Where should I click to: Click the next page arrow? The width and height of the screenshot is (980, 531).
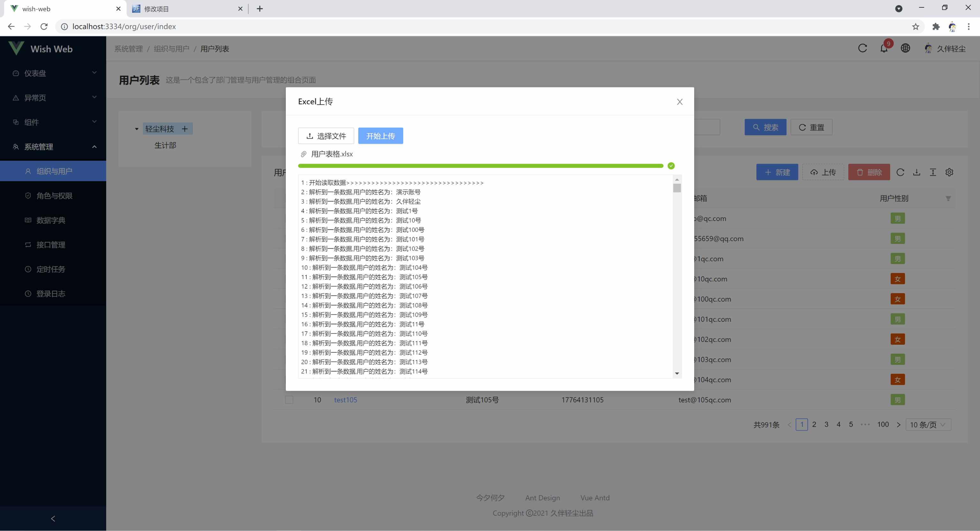(x=899, y=424)
